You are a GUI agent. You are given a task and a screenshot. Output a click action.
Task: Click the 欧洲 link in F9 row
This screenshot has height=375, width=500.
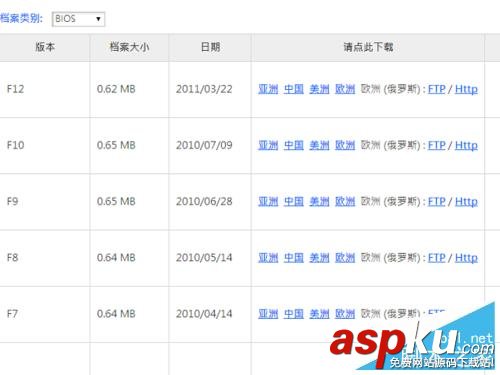click(x=345, y=201)
